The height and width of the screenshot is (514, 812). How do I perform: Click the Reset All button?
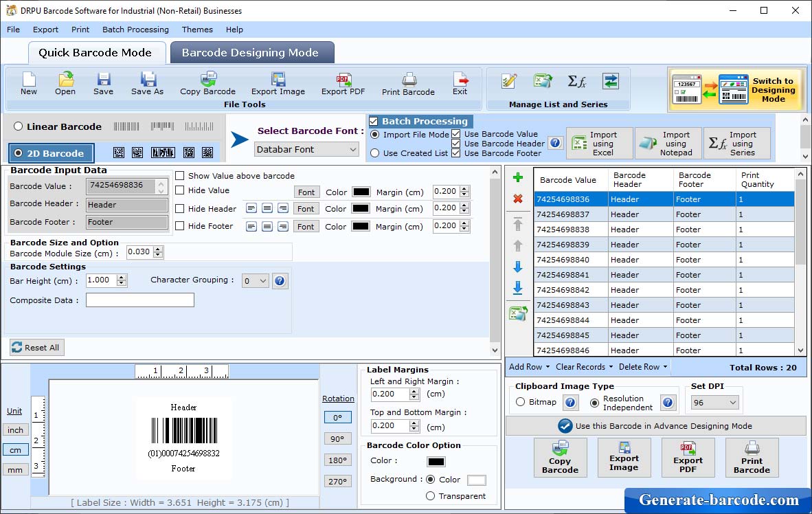click(37, 347)
